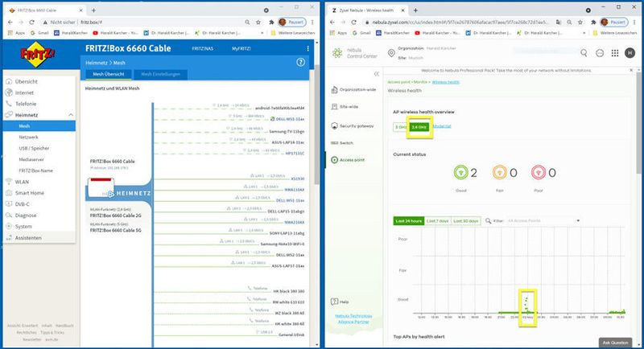
Task: Open extensions puzzle icon in Nebula window
Action: tap(593, 23)
